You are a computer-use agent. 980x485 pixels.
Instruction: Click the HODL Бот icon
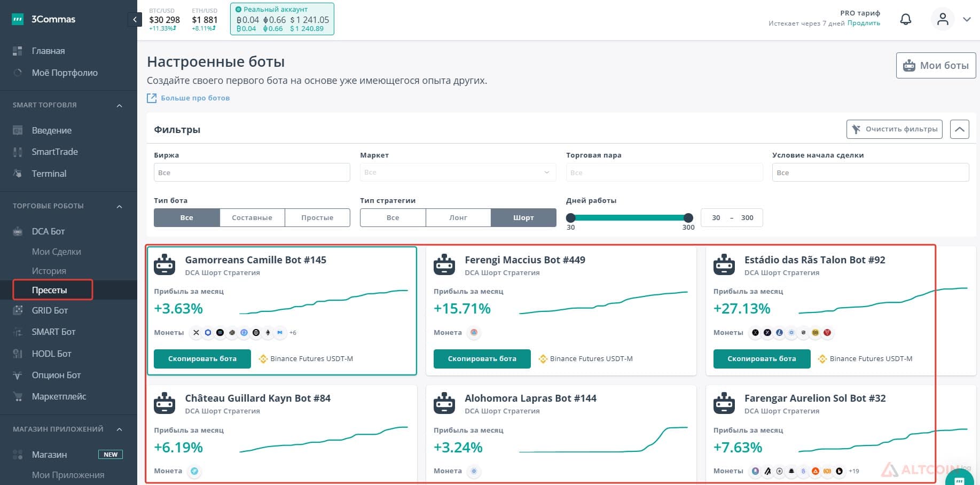tap(18, 354)
